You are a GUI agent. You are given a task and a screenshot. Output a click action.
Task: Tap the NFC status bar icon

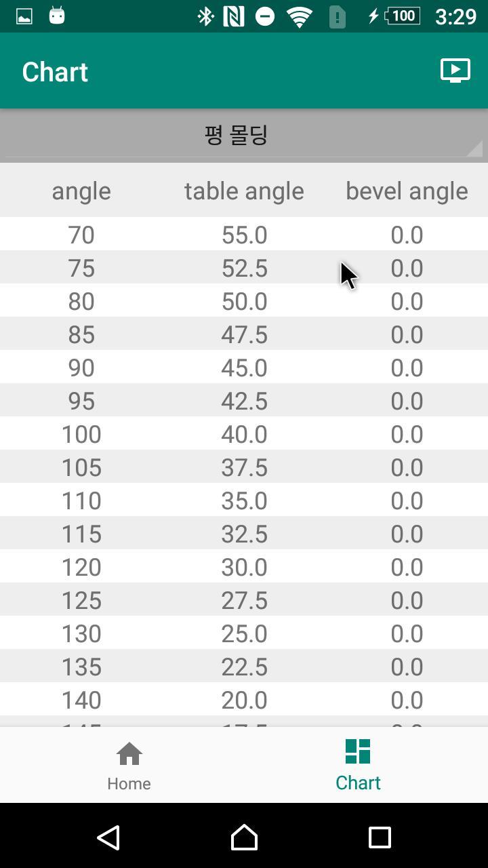[x=233, y=16]
